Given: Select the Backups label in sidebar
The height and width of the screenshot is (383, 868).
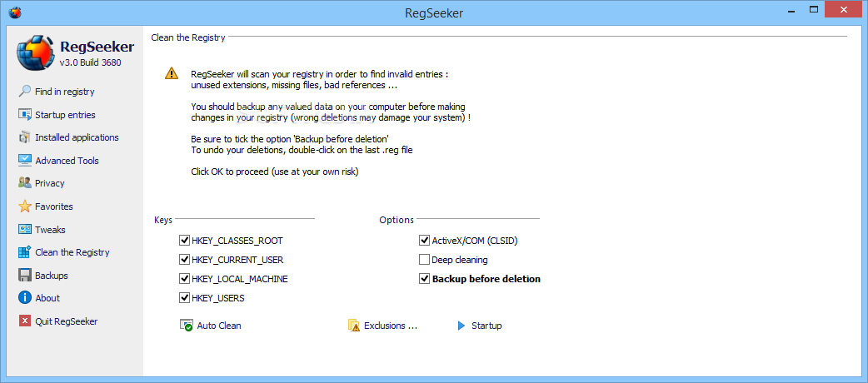Looking at the screenshot, I should (x=52, y=276).
